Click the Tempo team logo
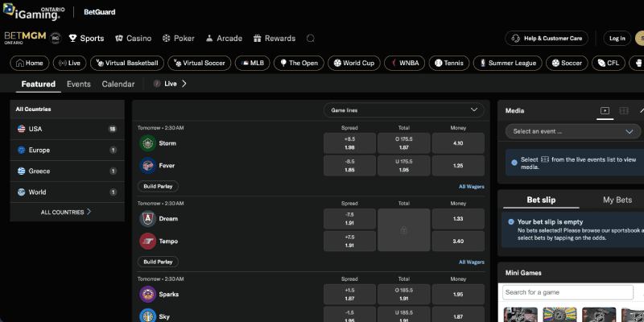This screenshot has width=644, height=322. [x=147, y=241]
